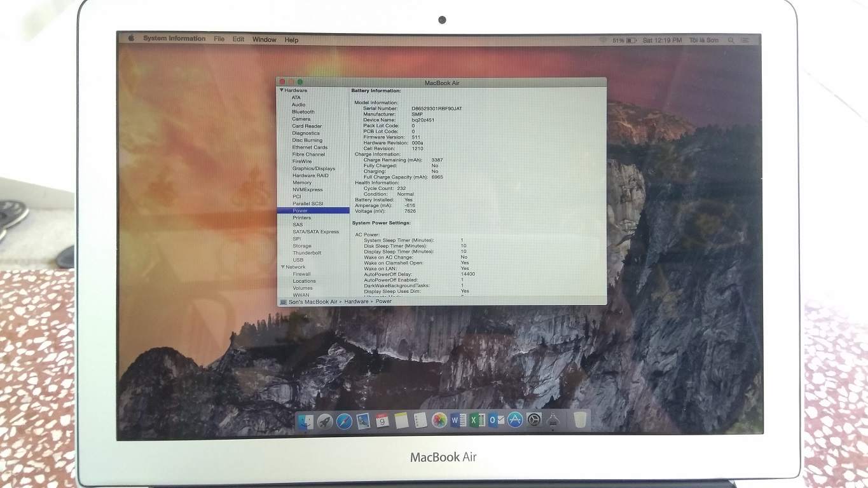The image size is (868, 488).
Task: Open the Edit menu
Action: tap(238, 39)
